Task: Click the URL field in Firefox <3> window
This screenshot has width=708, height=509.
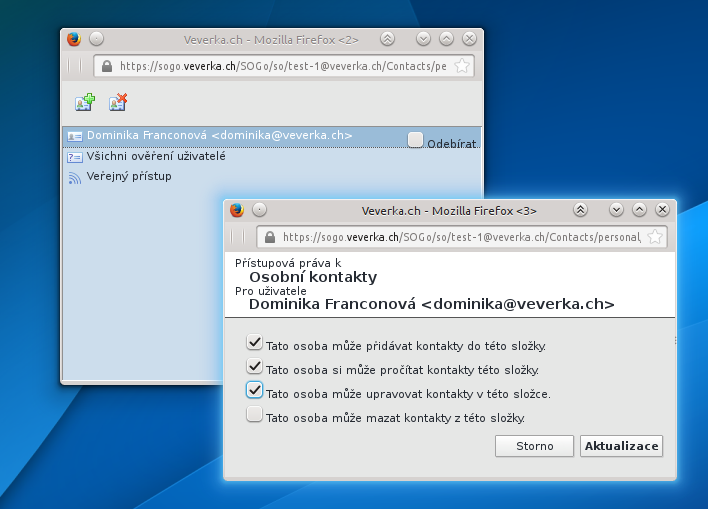Action: click(x=462, y=237)
